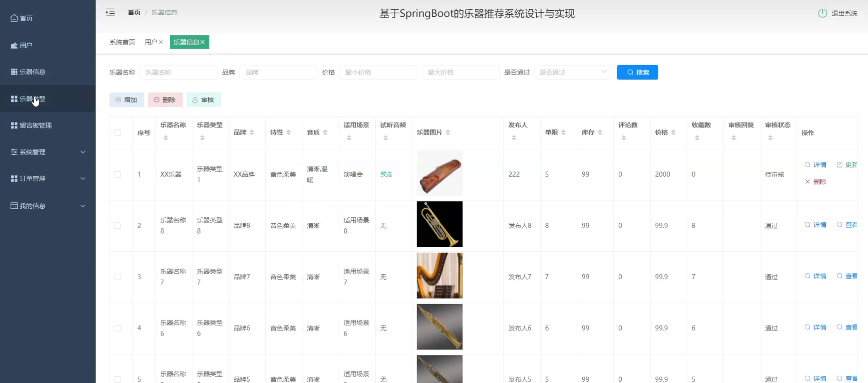This screenshot has height=383, width=868.
Task: Click the power icon for 退出系统
Action: point(822,13)
